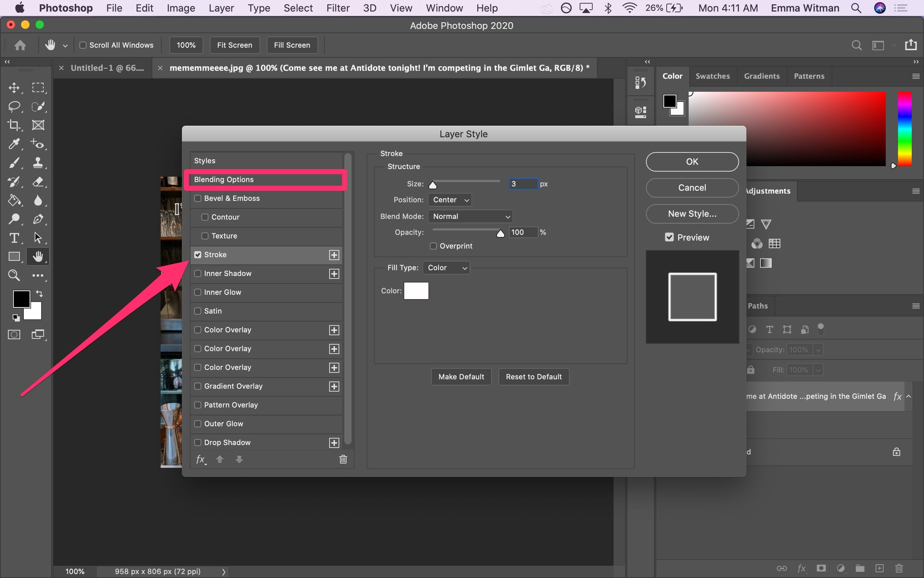924x578 pixels.
Task: Click the New Style... button
Action: coord(692,214)
